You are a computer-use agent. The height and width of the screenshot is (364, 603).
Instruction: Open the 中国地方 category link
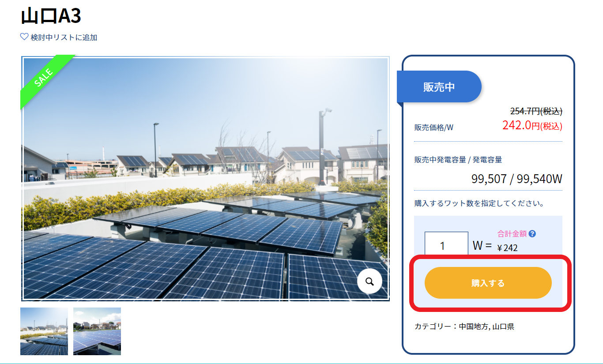[x=474, y=327]
